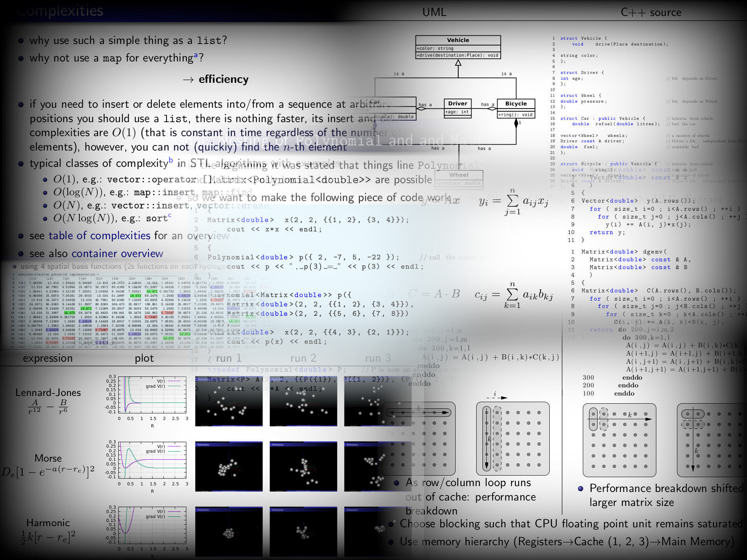Select code line "cout << x*x << endl;"
747x560 pixels.
(x=274, y=229)
